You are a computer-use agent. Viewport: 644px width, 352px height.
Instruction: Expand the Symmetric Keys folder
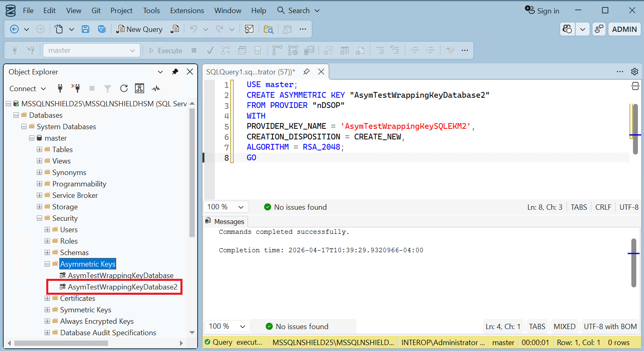[x=47, y=310]
